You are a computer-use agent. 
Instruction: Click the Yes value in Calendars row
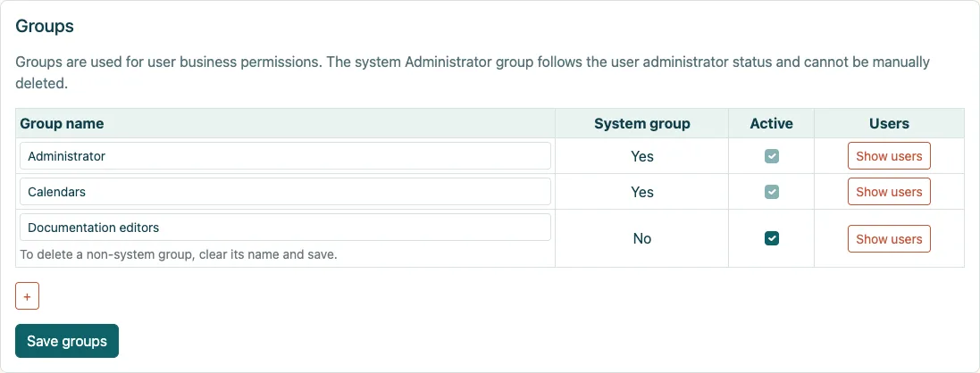point(642,192)
